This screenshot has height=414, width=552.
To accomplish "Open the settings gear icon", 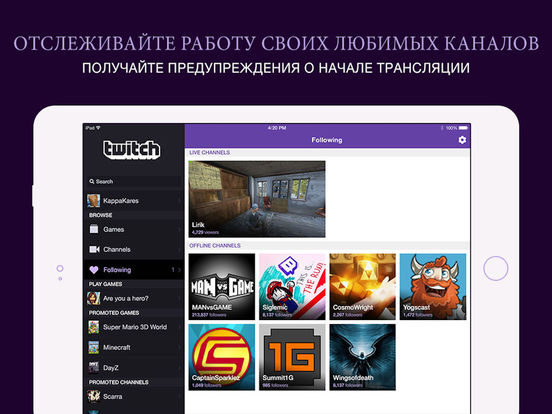I will (x=462, y=140).
